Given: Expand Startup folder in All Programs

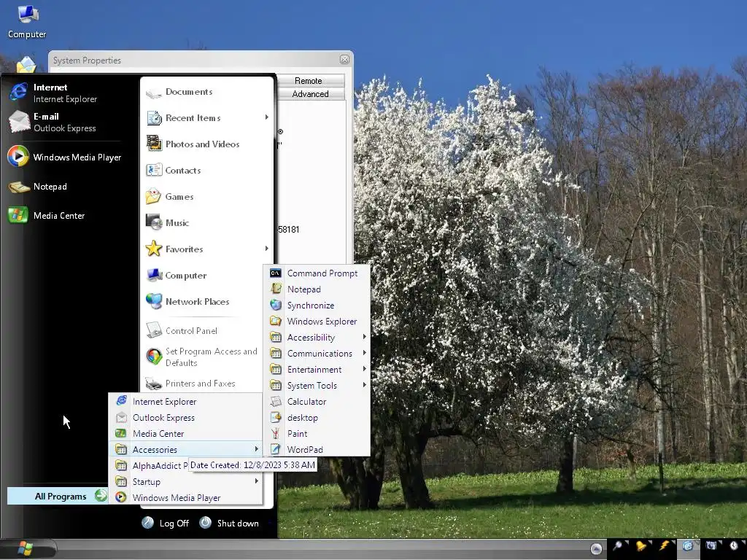Looking at the screenshot, I should coord(186,482).
